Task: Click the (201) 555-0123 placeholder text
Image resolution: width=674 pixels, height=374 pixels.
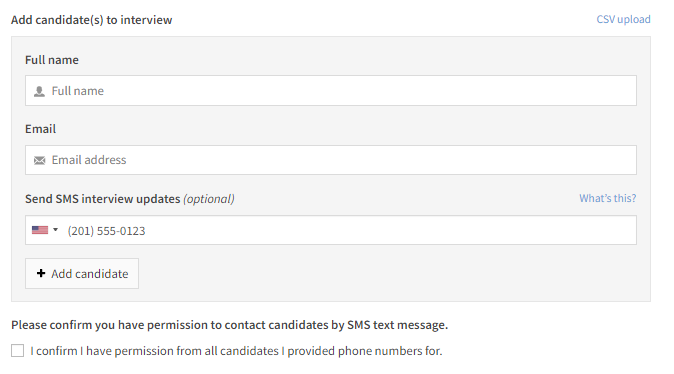Action: (x=106, y=231)
